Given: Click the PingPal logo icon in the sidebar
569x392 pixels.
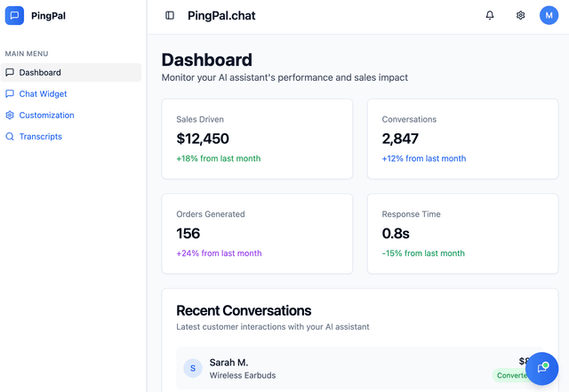Looking at the screenshot, I should coord(14,16).
